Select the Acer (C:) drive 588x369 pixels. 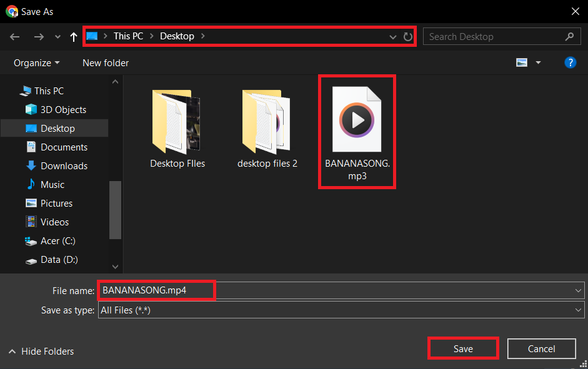pos(55,240)
